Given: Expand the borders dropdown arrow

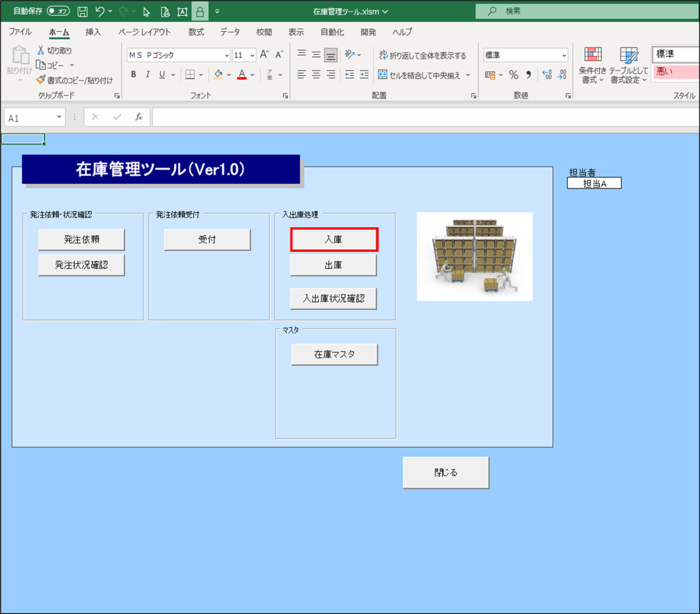Looking at the screenshot, I should coord(201,75).
